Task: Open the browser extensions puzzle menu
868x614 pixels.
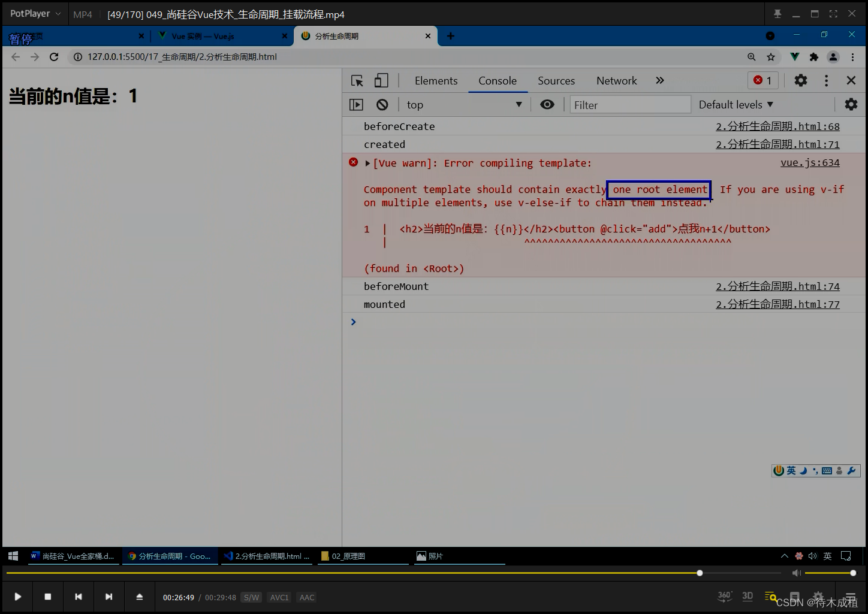Action: (x=813, y=57)
